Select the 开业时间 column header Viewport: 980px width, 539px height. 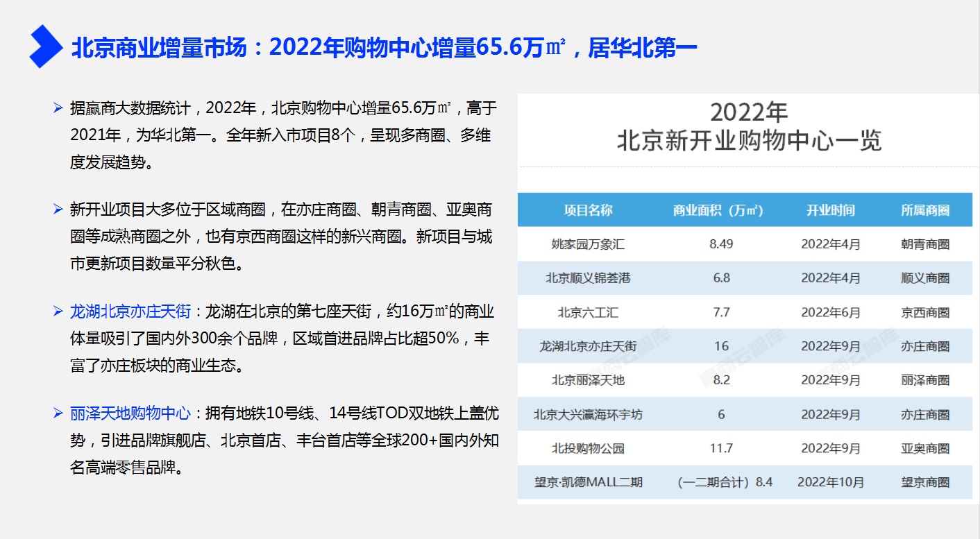click(x=830, y=210)
